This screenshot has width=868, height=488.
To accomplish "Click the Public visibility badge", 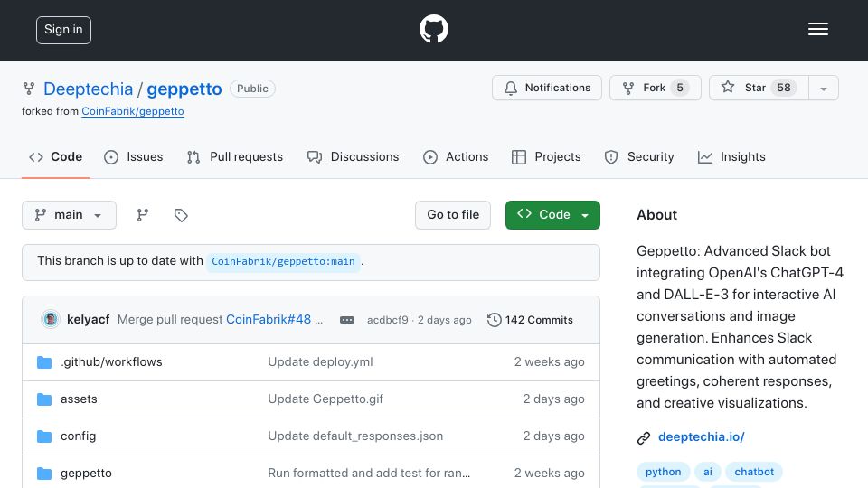I will [252, 89].
